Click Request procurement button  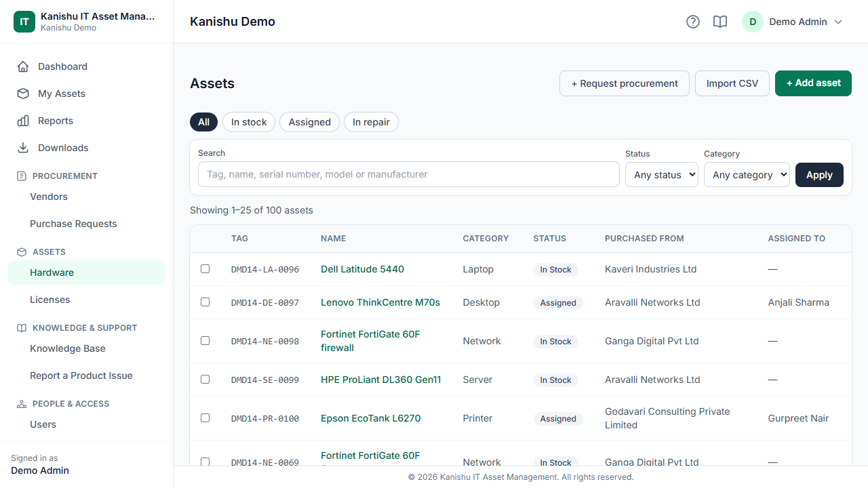click(625, 83)
